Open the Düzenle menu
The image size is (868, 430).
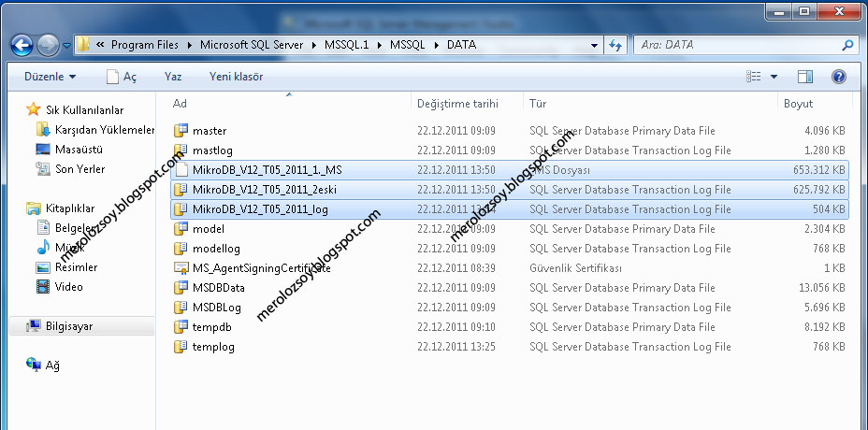(x=50, y=77)
